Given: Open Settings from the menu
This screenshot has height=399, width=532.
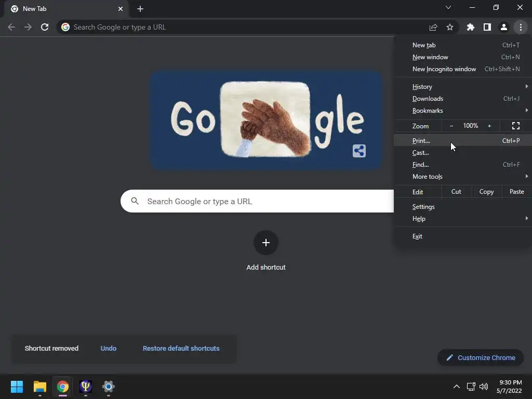Looking at the screenshot, I should (463, 207).
